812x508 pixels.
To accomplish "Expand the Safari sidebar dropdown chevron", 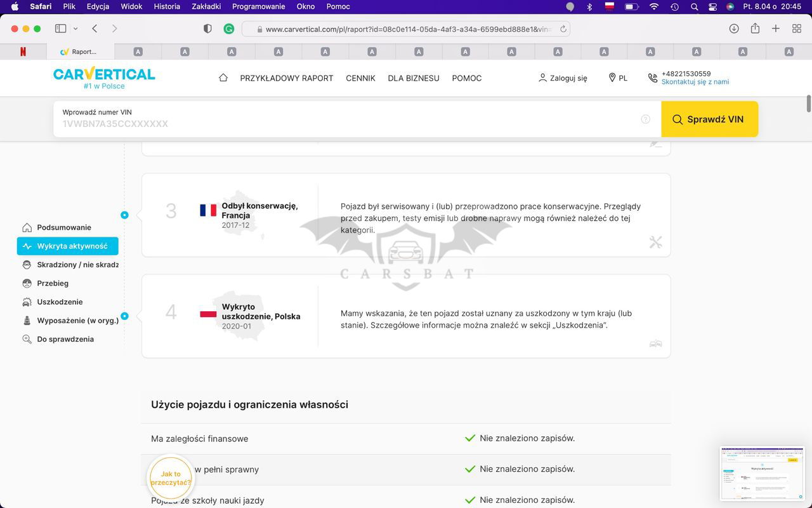I will pos(75,29).
